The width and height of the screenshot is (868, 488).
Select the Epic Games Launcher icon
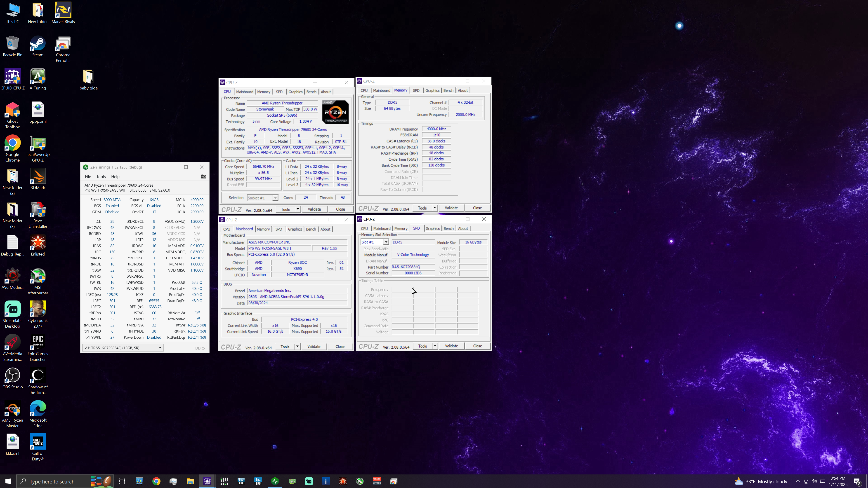38,348
